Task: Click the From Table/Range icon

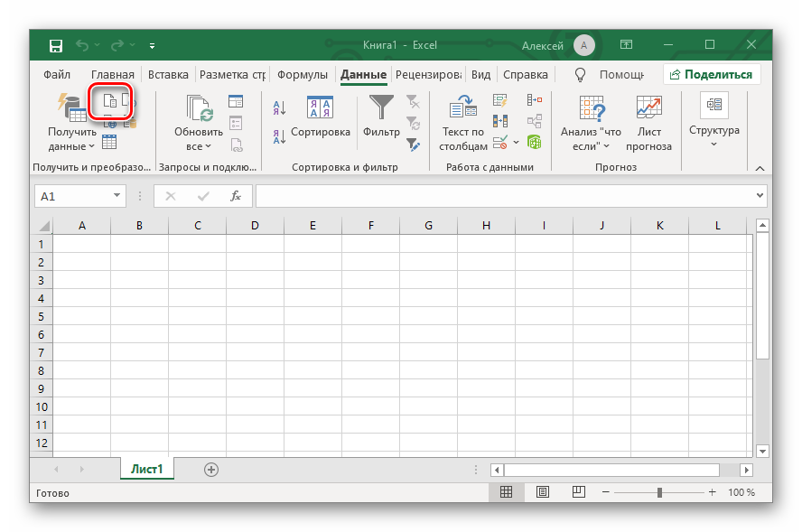Action: [x=109, y=142]
